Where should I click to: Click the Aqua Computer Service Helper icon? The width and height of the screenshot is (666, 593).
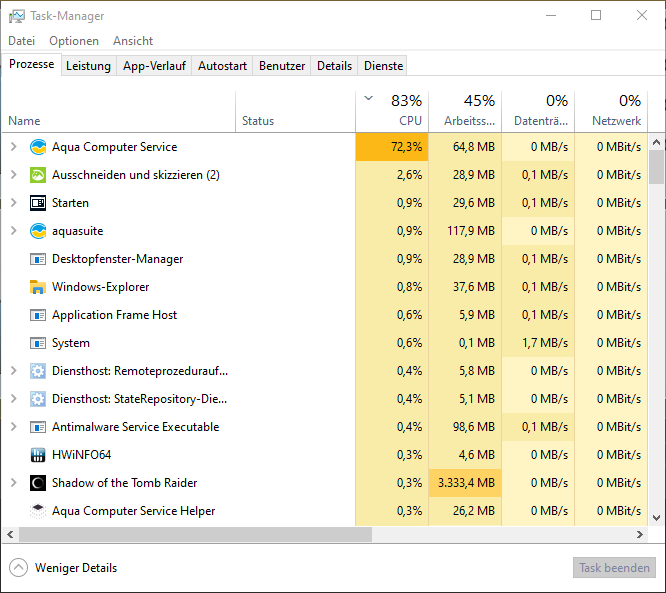pyautogui.click(x=38, y=511)
